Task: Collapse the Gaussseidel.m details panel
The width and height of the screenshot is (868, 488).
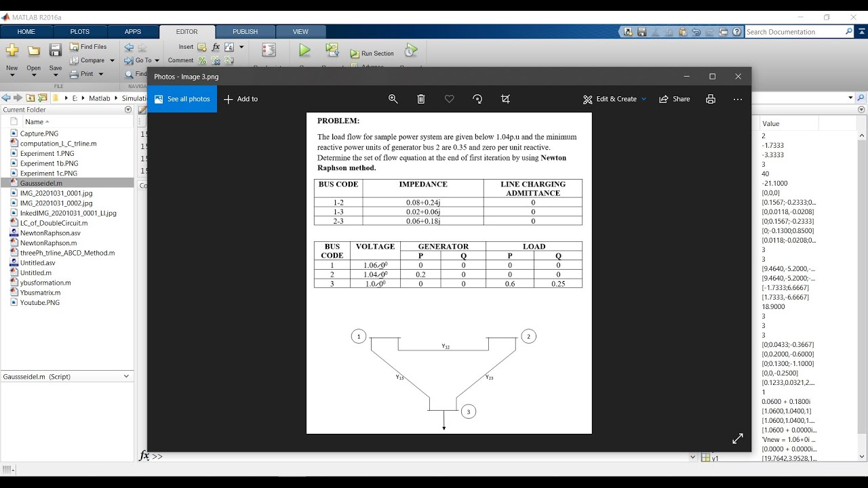Action: tap(126, 376)
